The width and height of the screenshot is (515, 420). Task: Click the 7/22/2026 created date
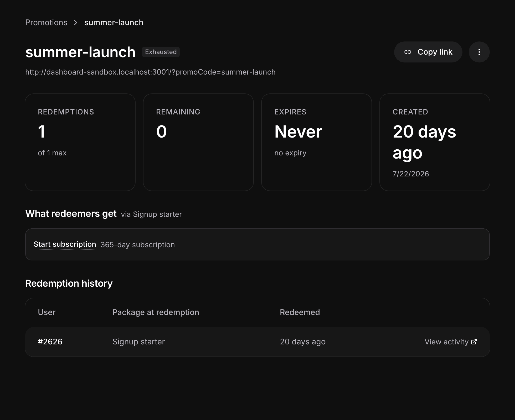click(411, 174)
